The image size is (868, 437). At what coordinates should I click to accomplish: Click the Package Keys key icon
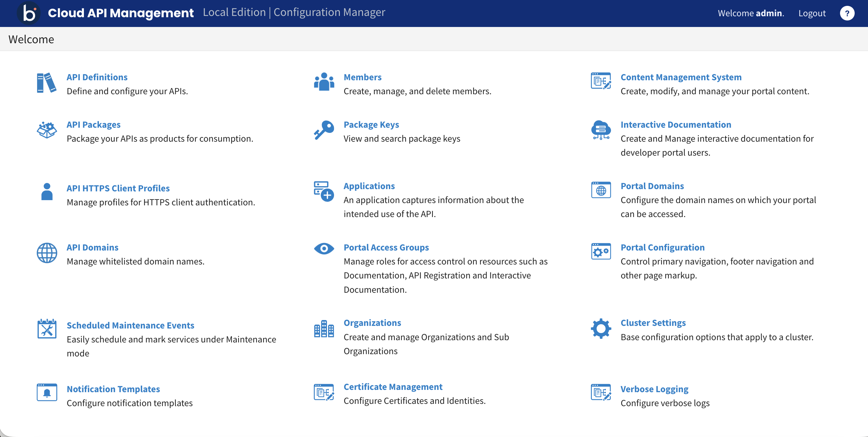pos(324,130)
